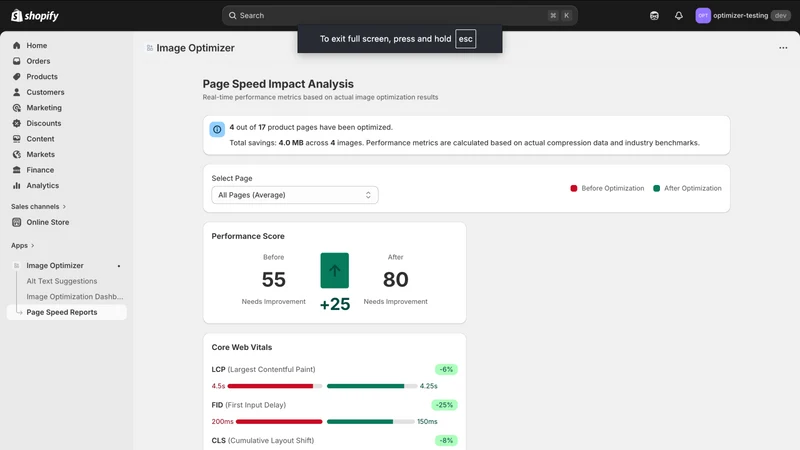Click the Online Store icon
The height and width of the screenshot is (450, 800).
pos(17,222)
